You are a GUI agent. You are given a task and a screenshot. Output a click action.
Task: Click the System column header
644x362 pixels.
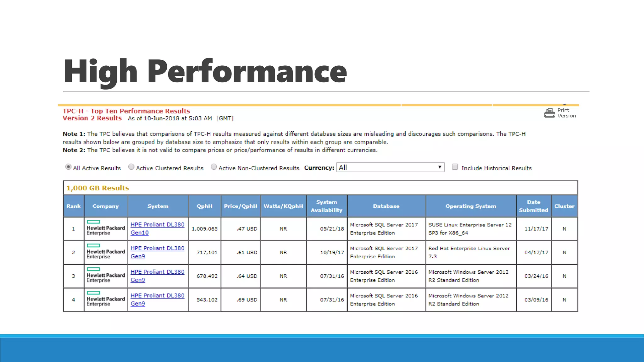(x=158, y=206)
